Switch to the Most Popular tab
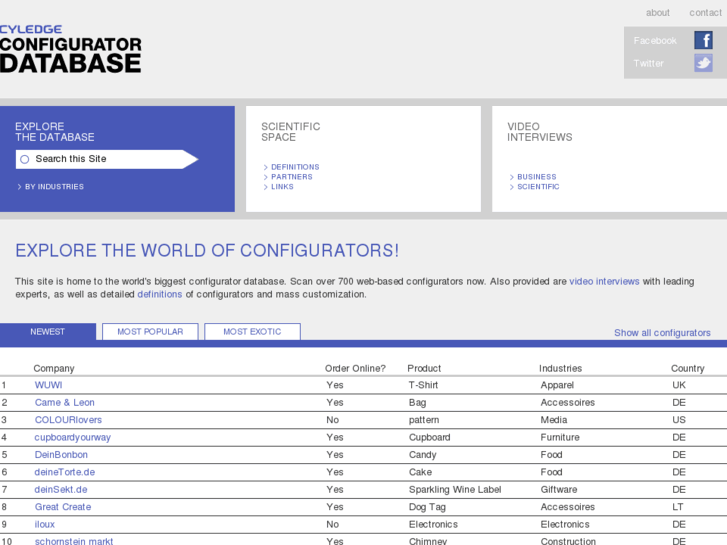The height and width of the screenshot is (545, 727). coord(150,332)
